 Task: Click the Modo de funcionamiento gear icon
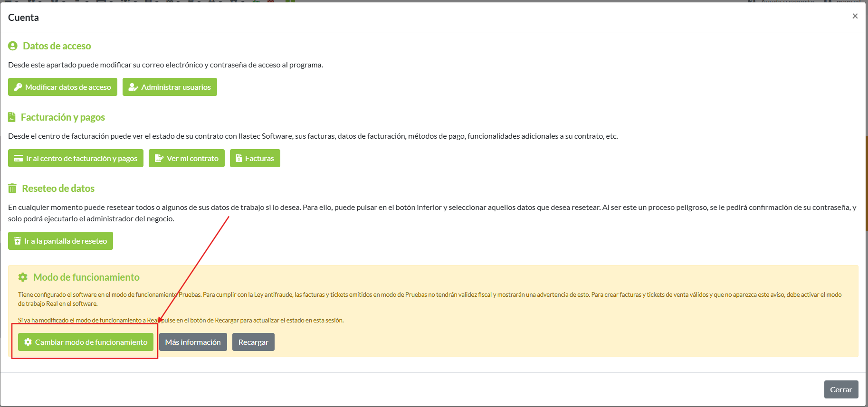click(x=23, y=277)
